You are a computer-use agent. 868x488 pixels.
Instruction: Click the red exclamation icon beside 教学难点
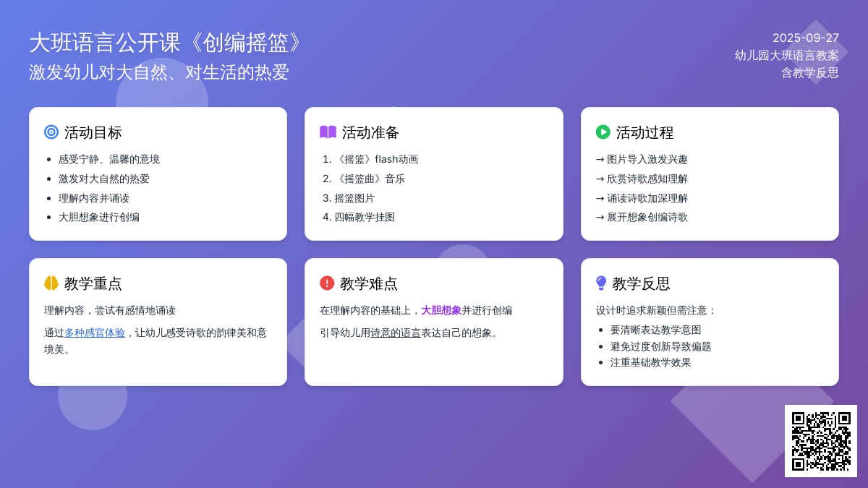327,283
